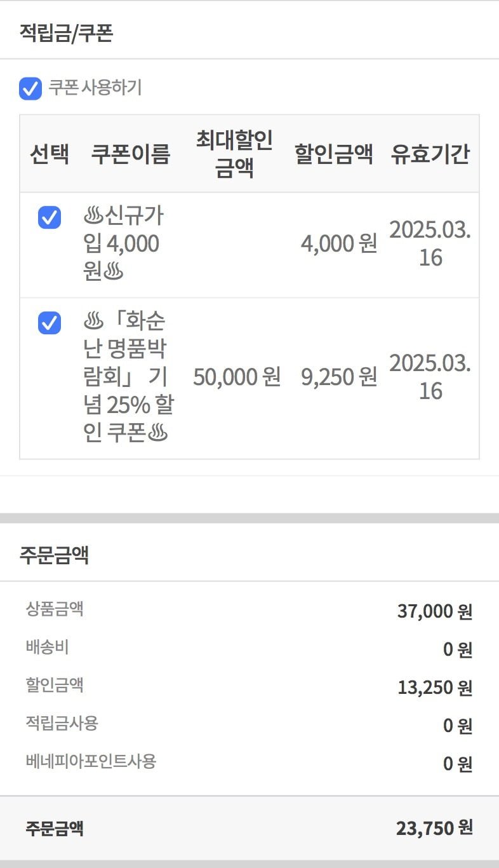Deselect the 화순난 명품박람회 25% coupon checkbox
Image resolution: width=499 pixels, height=868 pixels.
click(50, 323)
